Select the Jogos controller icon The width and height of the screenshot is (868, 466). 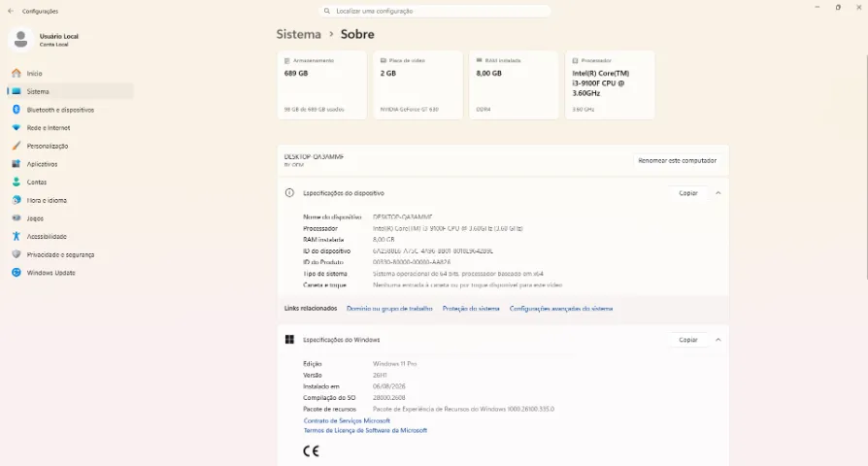(17, 218)
